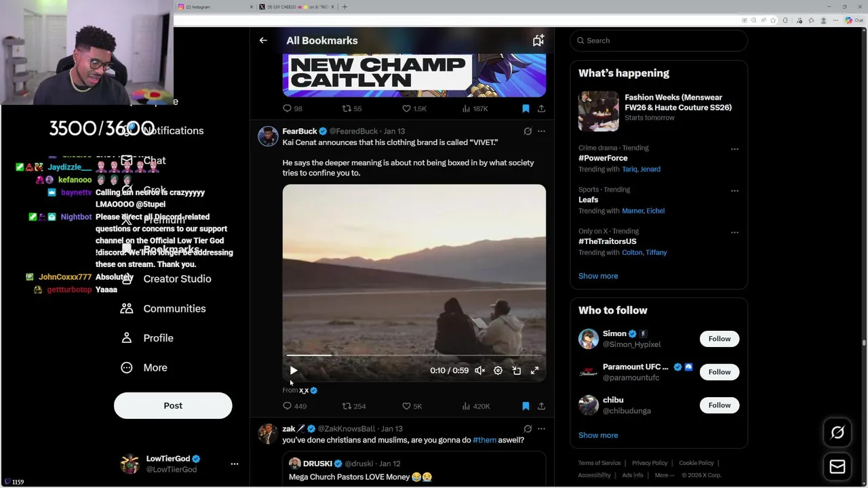This screenshot has width=868, height=488.
Task: Go back using the All Bookmarks arrow
Action: pyautogui.click(x=263, y=41)
